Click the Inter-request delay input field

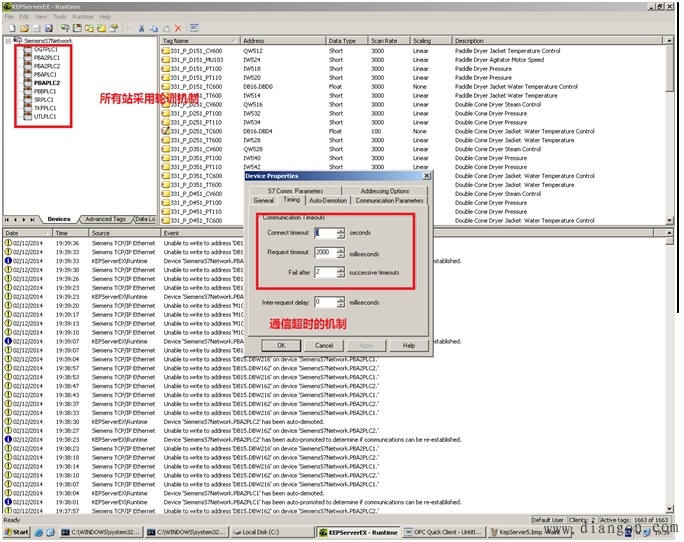pos(325,302)
